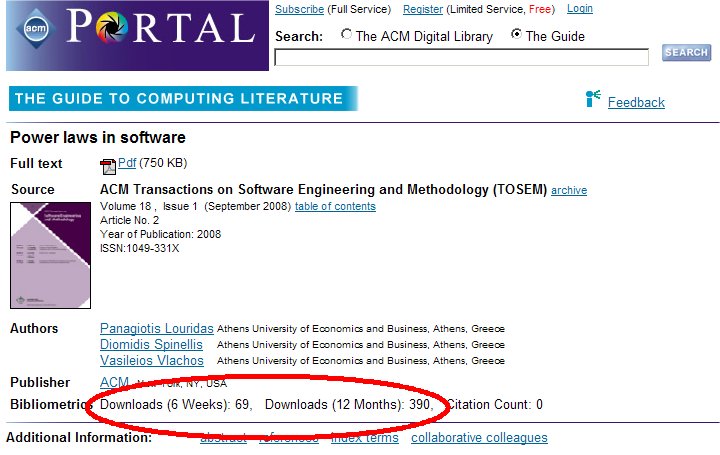Click the ACM diamond logo
720x455 pixels.
(35, 28)
